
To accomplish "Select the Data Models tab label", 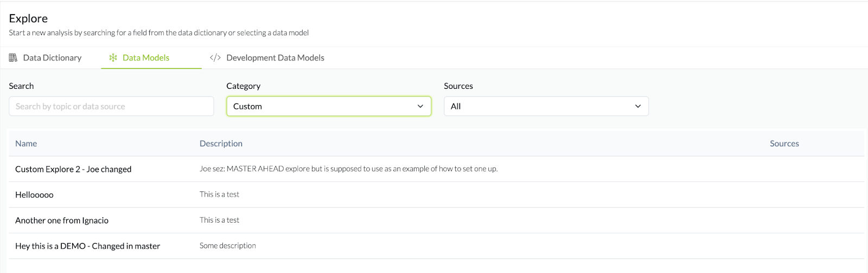I will [x=146, y=58].
